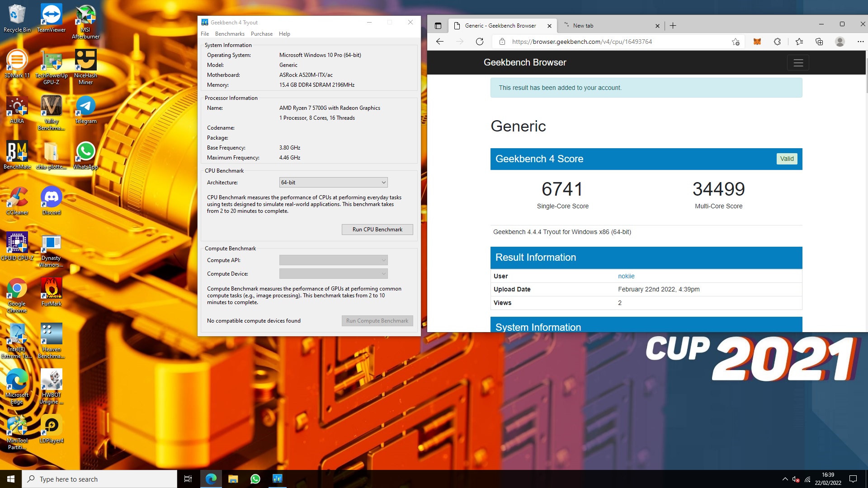The width and height of the screenshot is (868, 488).
Task: Switch to the New tab in Edge
Action: 610,26
